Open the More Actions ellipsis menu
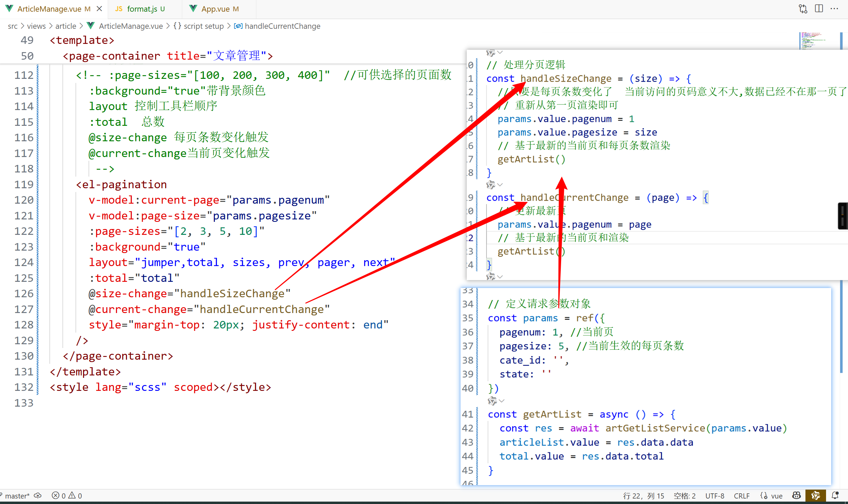This screenshot has width=848, height=504. 834,9
